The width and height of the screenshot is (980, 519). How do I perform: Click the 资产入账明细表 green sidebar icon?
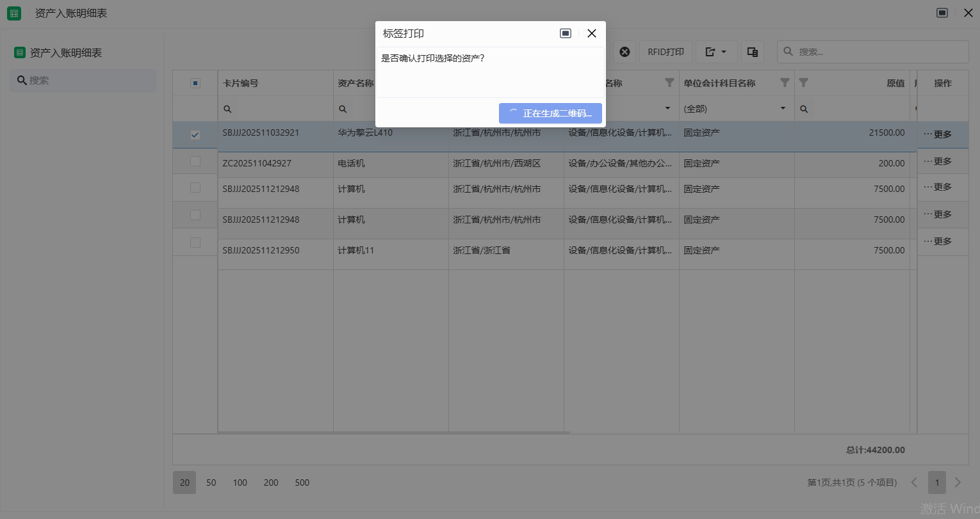pyautogui.click(x=20, y=52)
